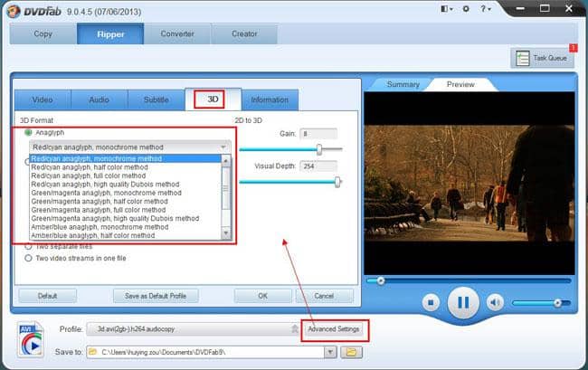
Task: Choose Amber/blue anaglyph, monochrome method
Action: pos(126,227)
